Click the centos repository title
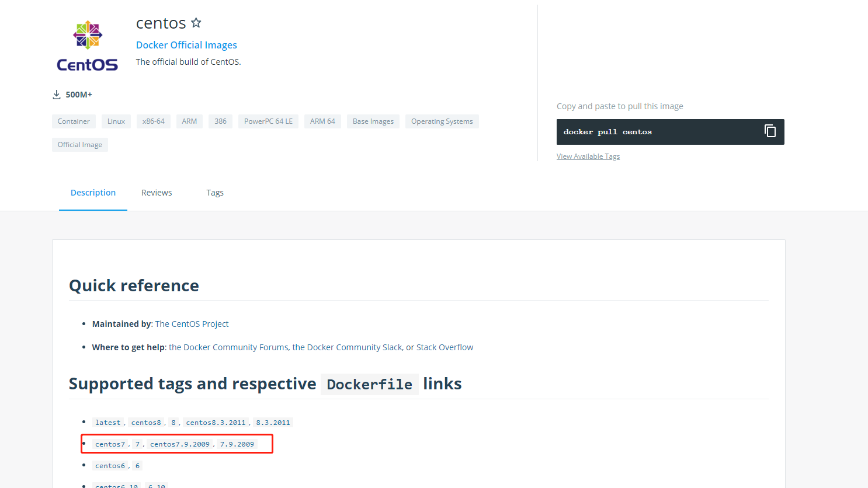Viewport: 868px width, 488px height. click(161, 23)
